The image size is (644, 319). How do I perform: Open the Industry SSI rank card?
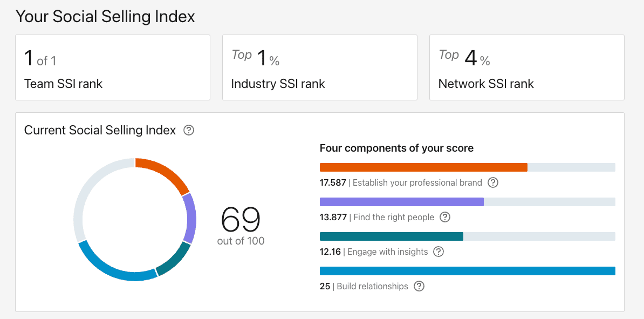(x=319, y=67)
